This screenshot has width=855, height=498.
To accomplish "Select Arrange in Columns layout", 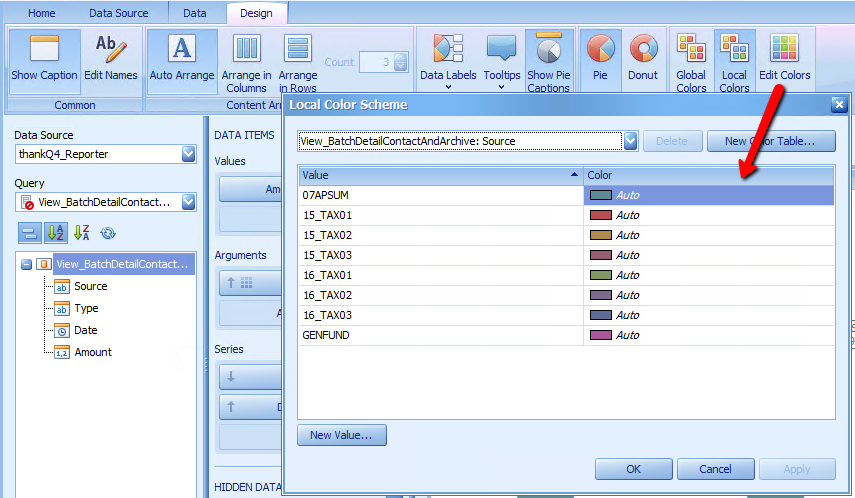I will pyautogui.click(x=246, y=62).
